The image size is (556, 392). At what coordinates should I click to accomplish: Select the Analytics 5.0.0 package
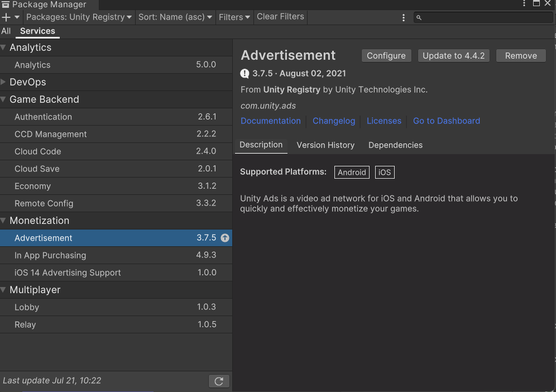point(116,65)
